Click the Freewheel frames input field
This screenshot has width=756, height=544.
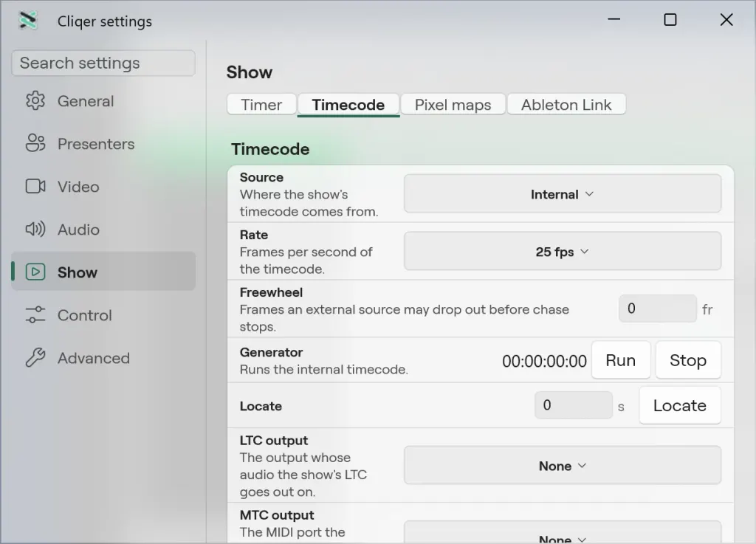tap(658, 309)
